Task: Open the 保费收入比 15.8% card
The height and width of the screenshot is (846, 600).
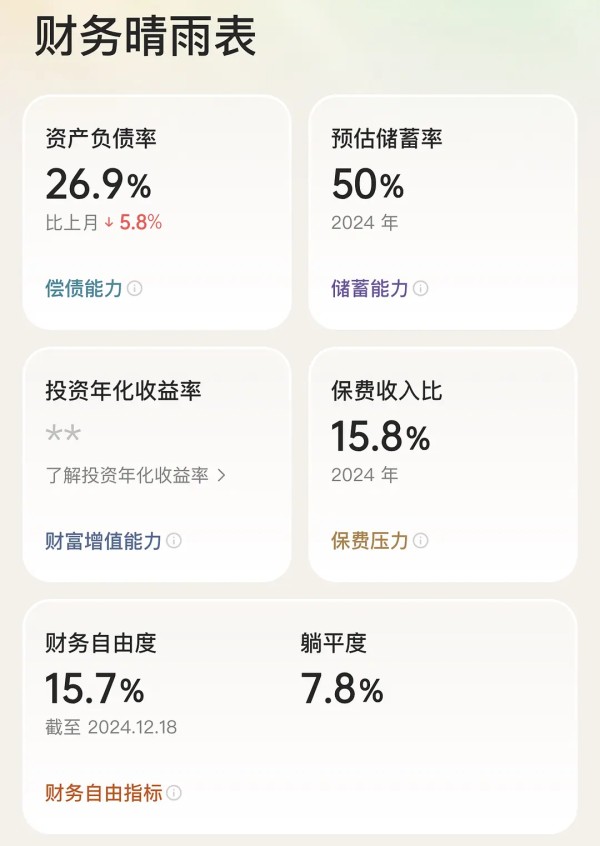Action: [x=443, y=465]
